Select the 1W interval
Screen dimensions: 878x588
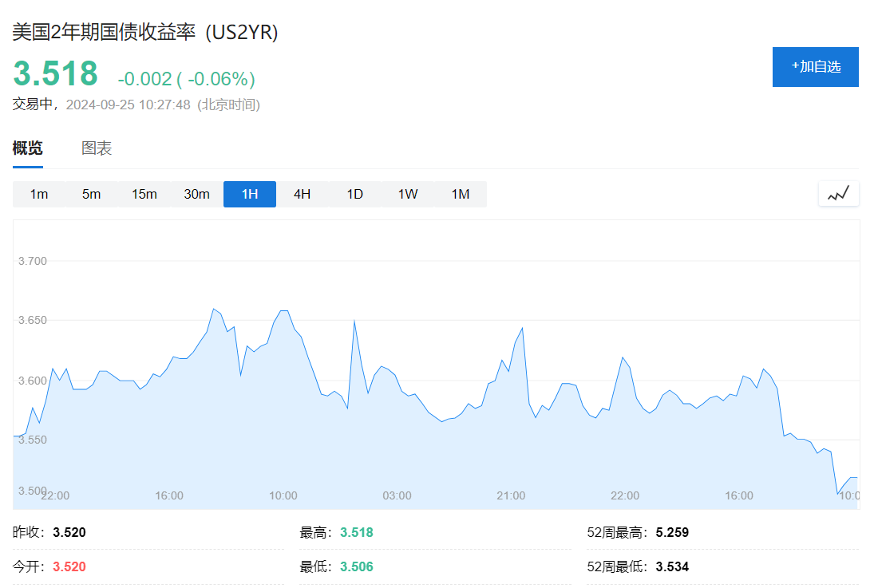(408, 194)
